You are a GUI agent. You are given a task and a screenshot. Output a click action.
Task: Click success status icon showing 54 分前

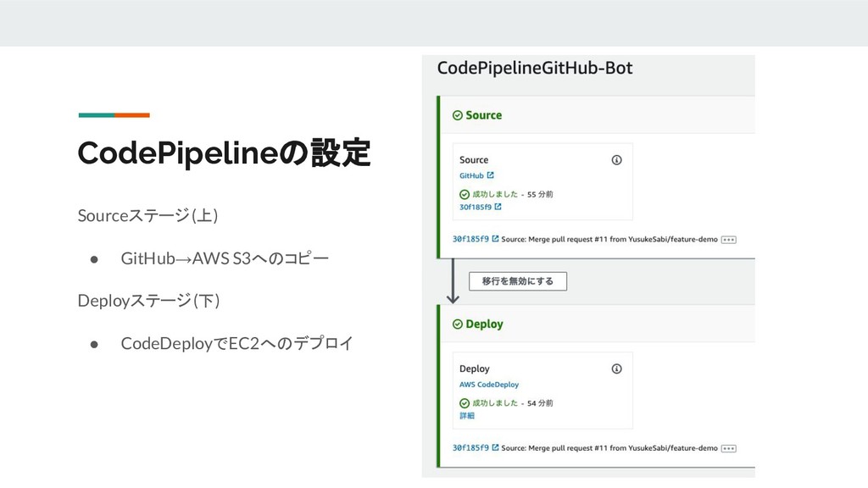click(465, 403)
